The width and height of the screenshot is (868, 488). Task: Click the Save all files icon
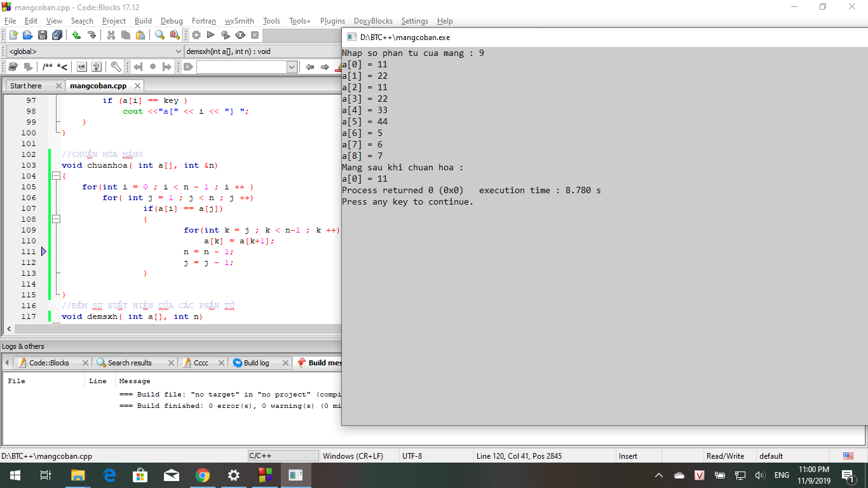pos(57,35)
